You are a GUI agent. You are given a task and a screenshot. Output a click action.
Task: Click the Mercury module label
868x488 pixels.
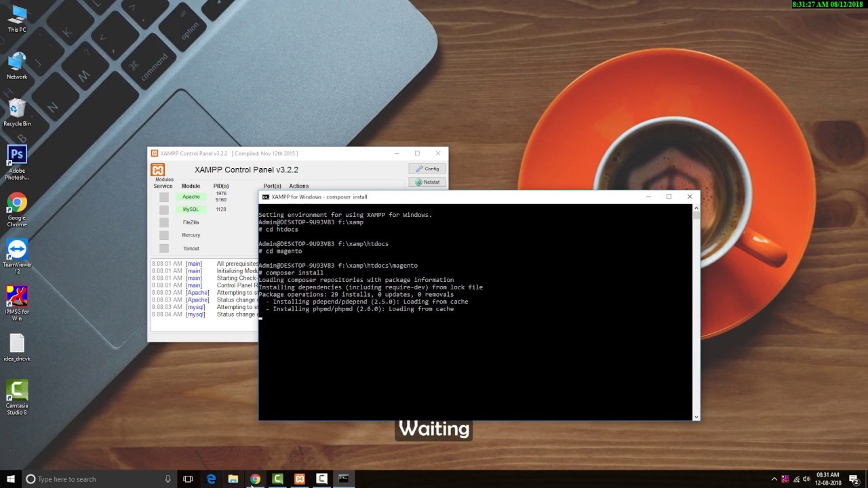coord(191,235)
